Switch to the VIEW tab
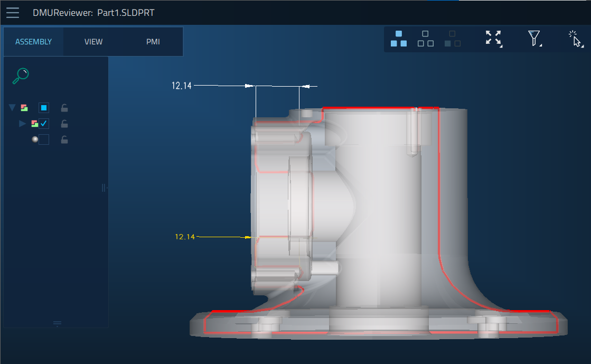This screenshot has width=591, height=364. click(93, 42)
